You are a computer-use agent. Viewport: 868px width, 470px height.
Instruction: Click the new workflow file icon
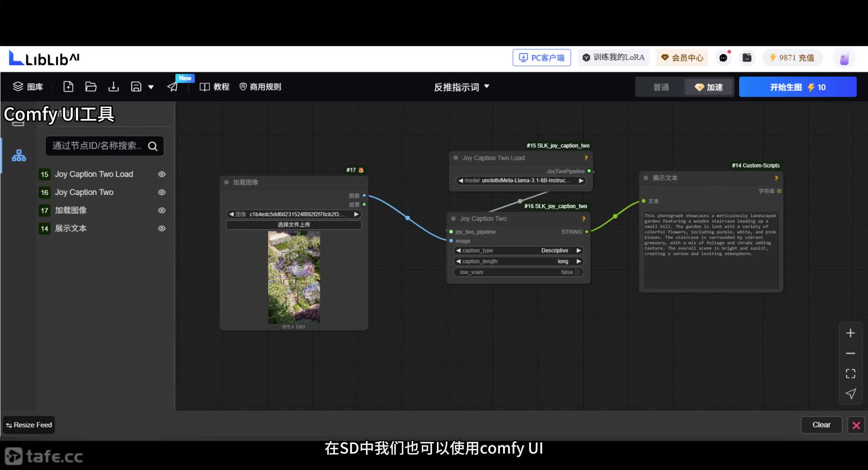68,87
